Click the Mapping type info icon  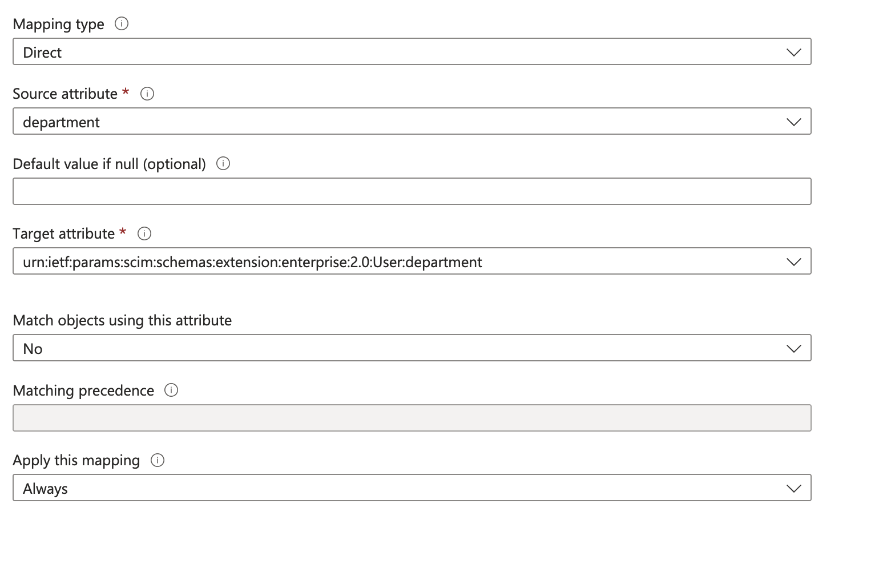tap(122, 23)
